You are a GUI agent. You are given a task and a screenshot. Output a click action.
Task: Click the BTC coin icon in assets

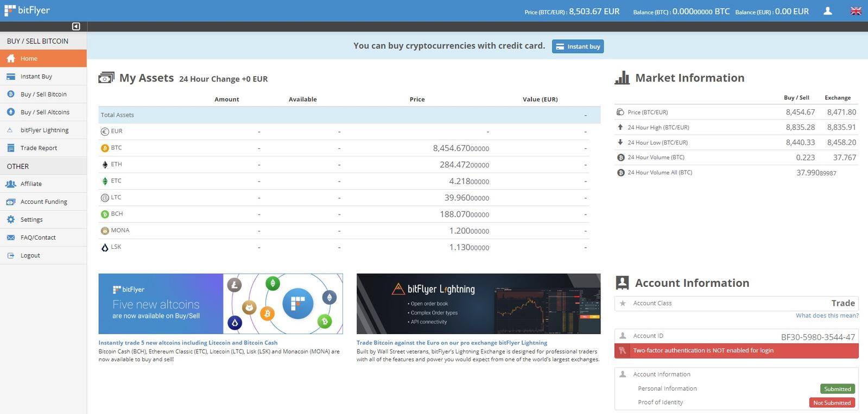[105, 148]
